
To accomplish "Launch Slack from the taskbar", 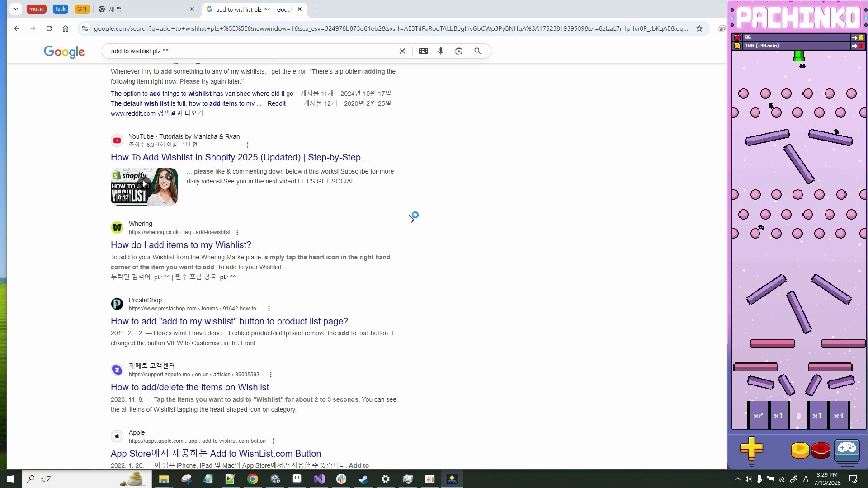I will 341,479.
